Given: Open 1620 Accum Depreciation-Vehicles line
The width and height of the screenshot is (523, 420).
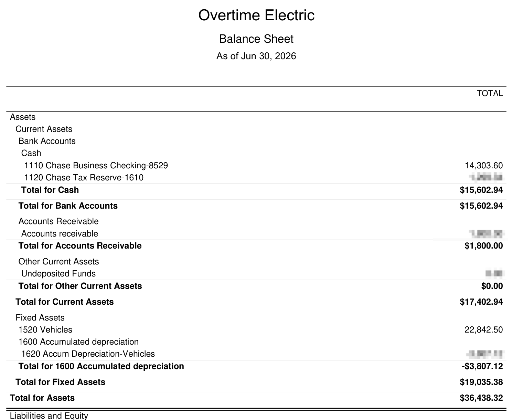Looking at the screenshot, I should [88, 354].
